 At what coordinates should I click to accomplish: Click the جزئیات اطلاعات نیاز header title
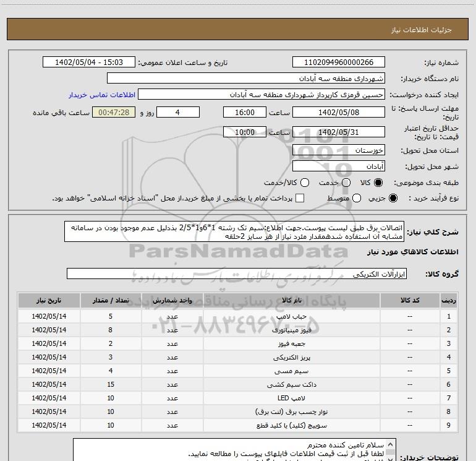[x=422, y=30]
